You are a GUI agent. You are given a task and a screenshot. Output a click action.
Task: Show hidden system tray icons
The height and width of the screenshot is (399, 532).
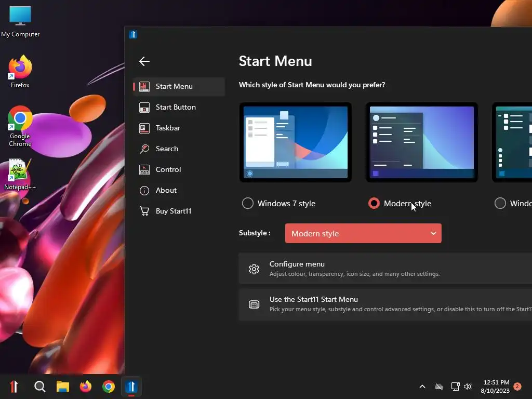tap(422, 387)
